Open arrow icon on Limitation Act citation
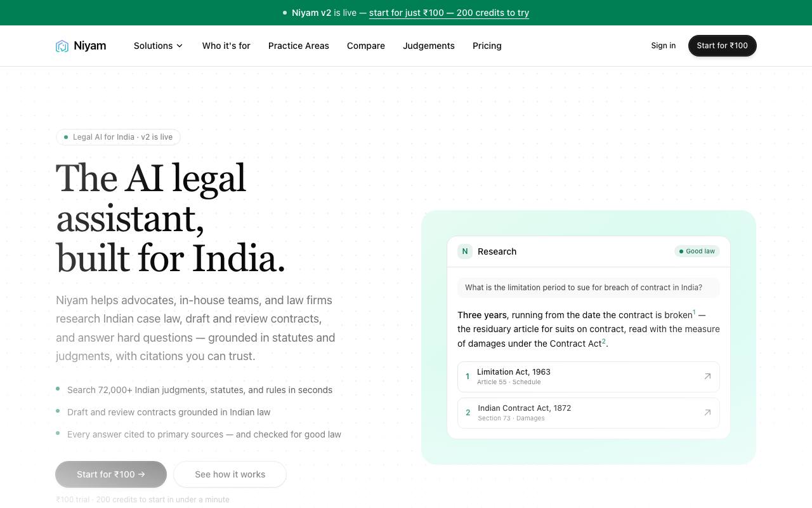 click(707, 377)
